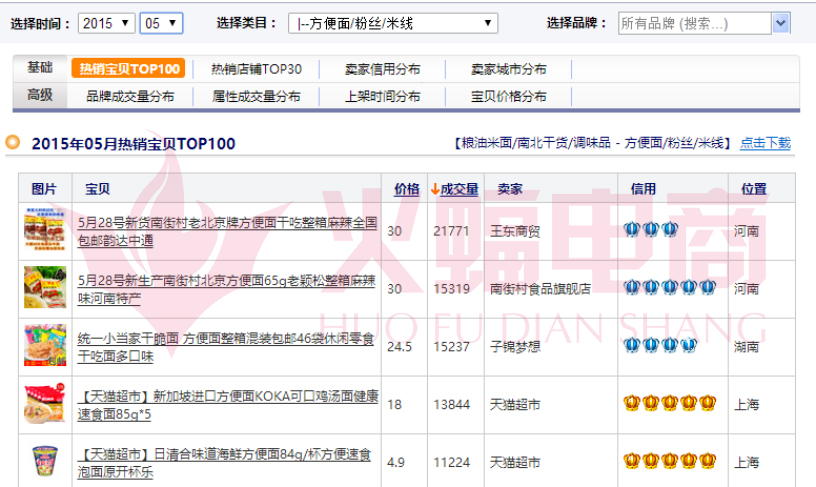Click sales value 15319
Viewport: 816px width, 487px height.
coord(451,289)
